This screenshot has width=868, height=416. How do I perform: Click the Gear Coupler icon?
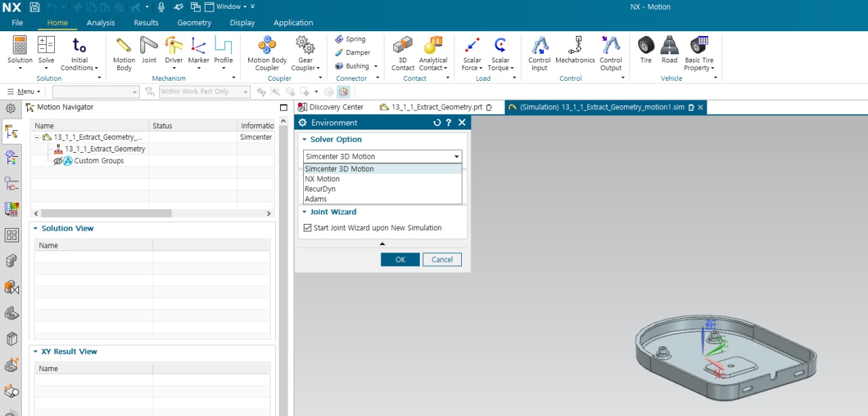pos(305,46)
